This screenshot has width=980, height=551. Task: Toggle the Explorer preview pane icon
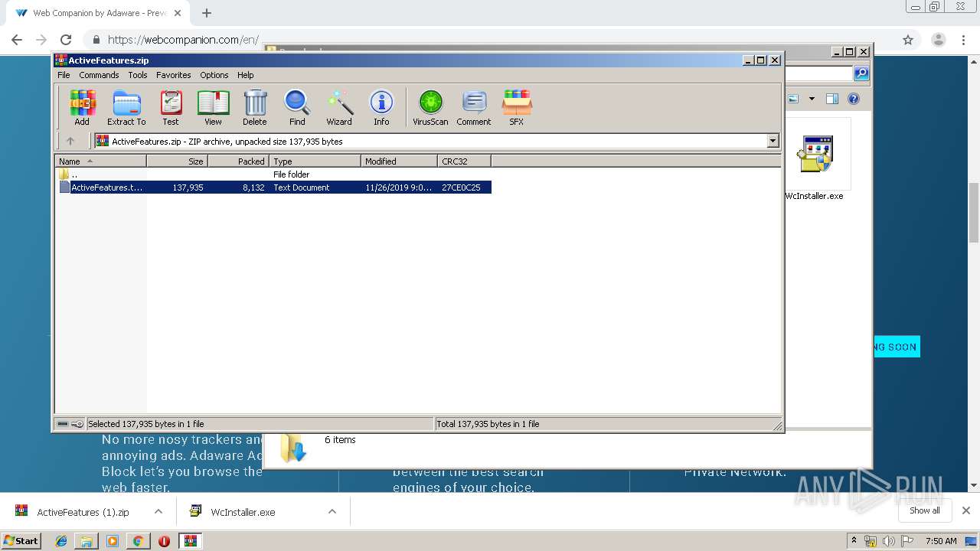(x=832, y=99)
